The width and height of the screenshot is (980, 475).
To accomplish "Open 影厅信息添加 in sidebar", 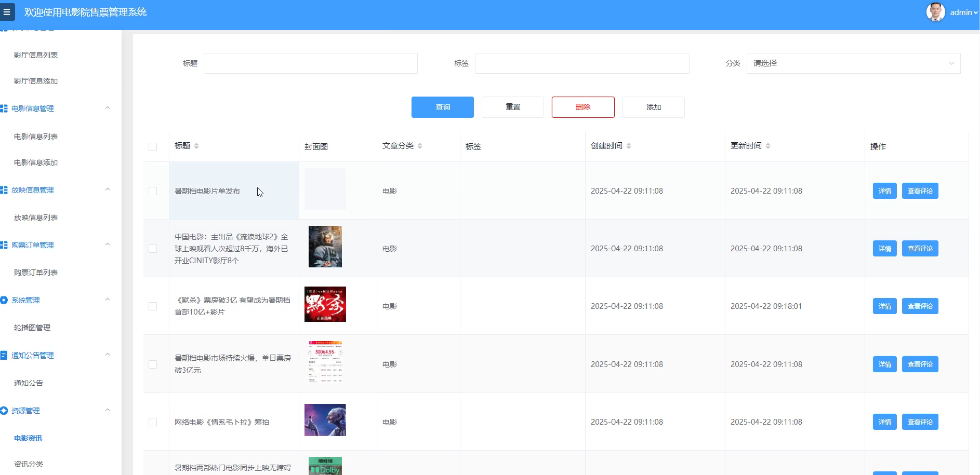I will 36,81.
